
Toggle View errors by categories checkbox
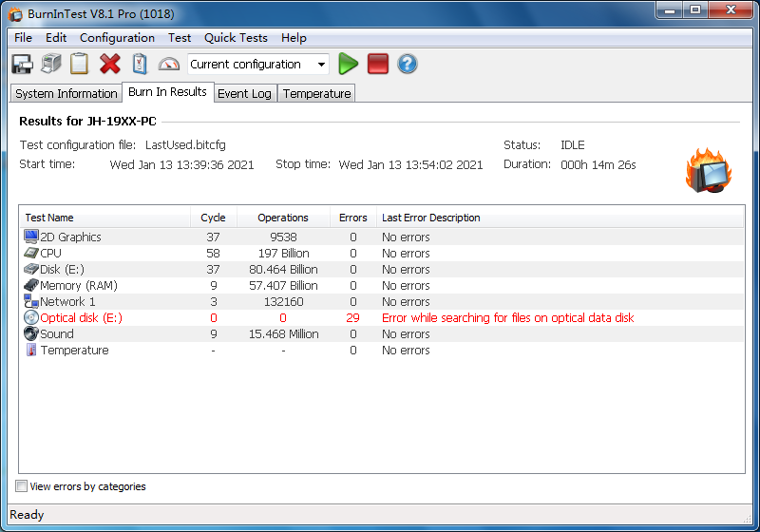(21, 486)
